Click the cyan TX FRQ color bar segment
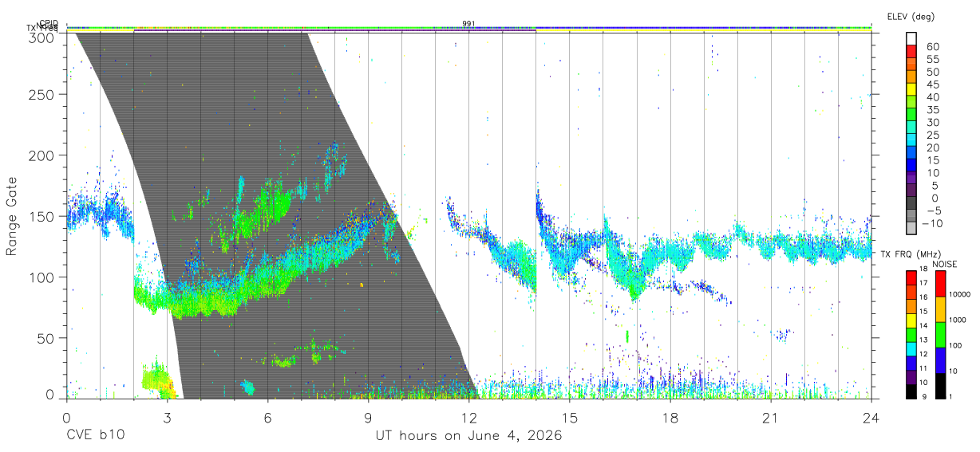980x452 pixels. pyautogui.click(x=911, y=349)
